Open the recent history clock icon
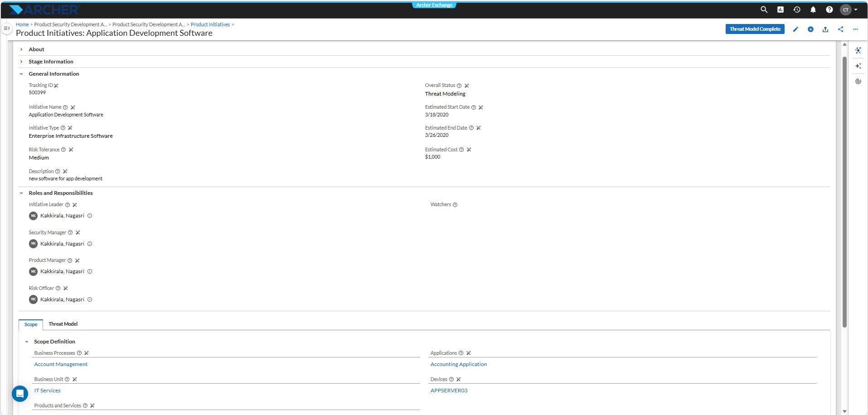Viewport: 868px width, 415px height. click(797, 10)
